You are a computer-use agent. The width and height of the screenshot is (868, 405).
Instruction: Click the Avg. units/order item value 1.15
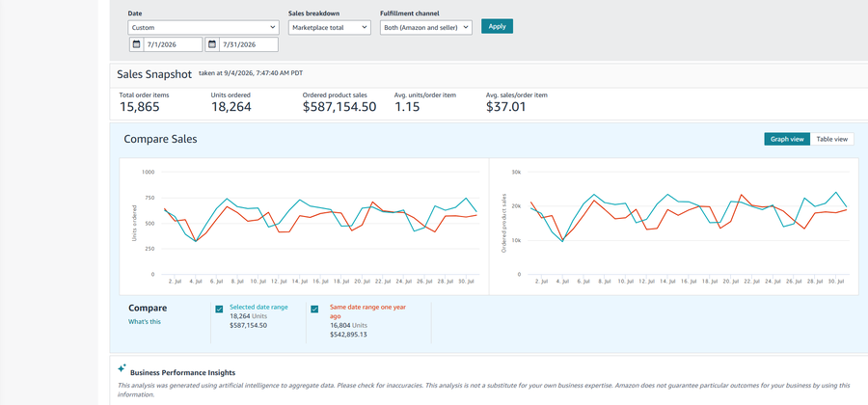(406, 107)
